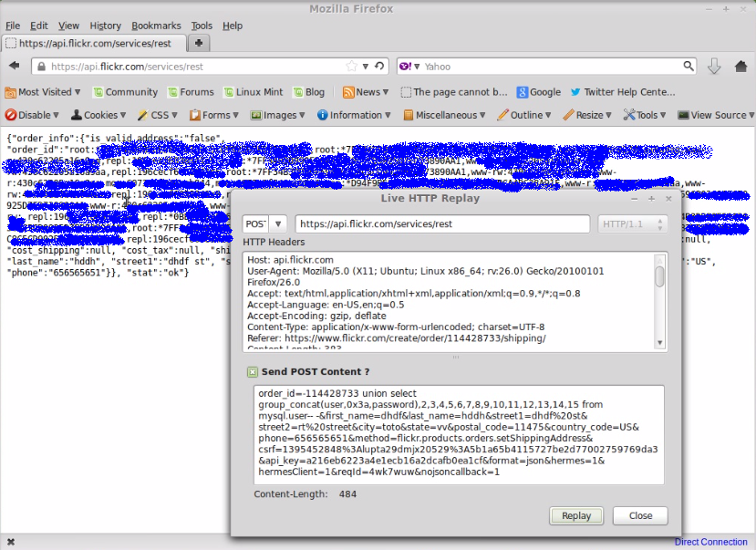Open the Tools menu in menu bar
This screenshot has width=756, height=550.
coord(202,26)
